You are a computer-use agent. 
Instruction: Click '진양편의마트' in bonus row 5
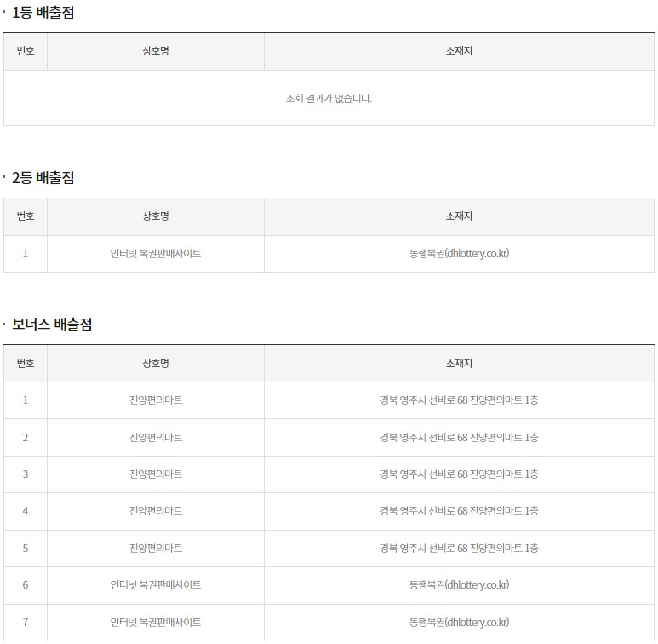(x=156, y=549)
